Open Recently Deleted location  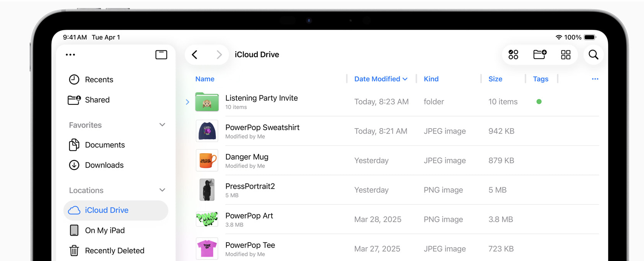(116, 251)
